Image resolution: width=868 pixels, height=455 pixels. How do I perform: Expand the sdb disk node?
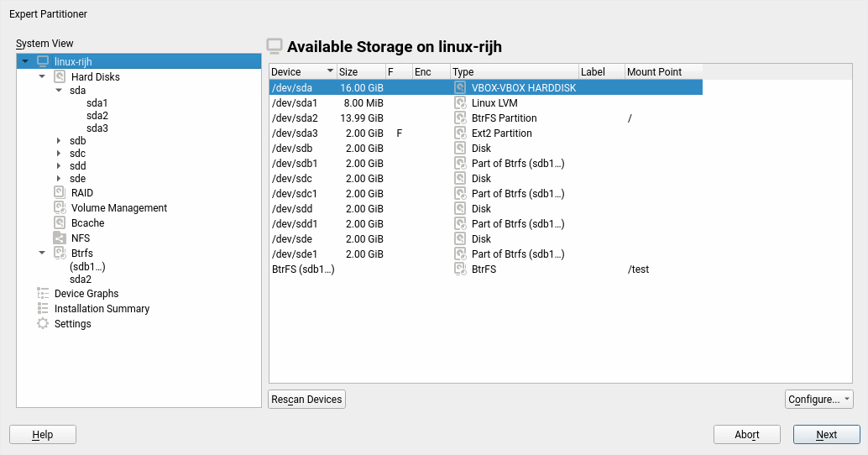click(59, 141)
